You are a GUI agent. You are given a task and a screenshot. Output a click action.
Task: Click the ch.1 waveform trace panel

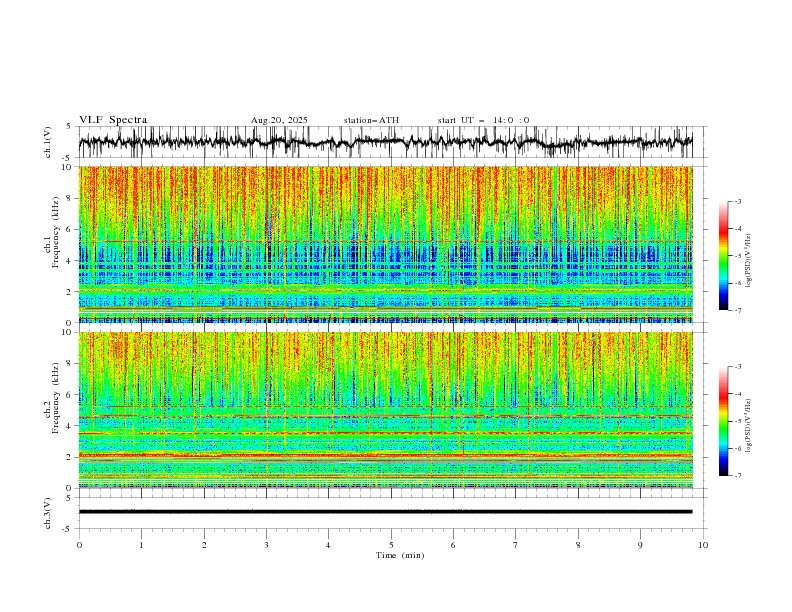(x=392, y=142)
